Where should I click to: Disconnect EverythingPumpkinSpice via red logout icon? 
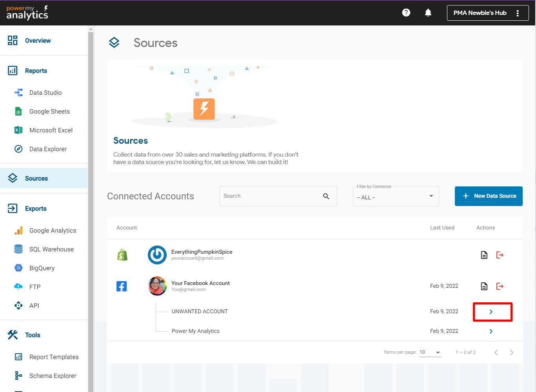click(x=500, y=255)
